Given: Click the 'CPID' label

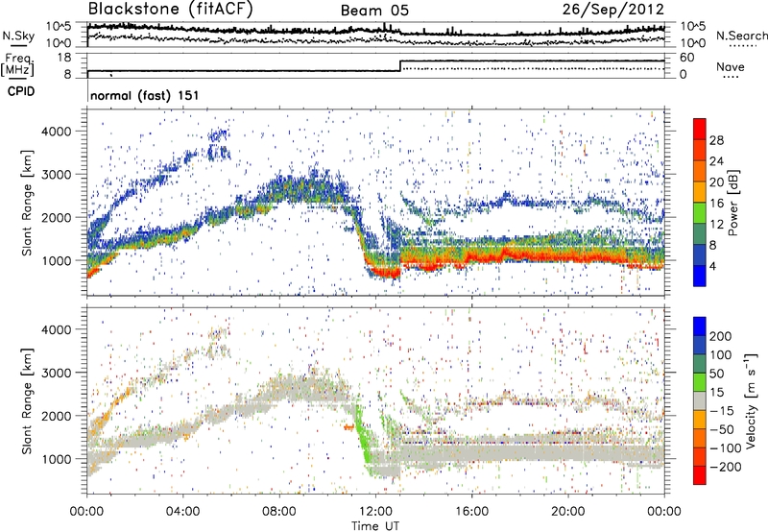Looking at the screenshot, I should coord(21,91).
